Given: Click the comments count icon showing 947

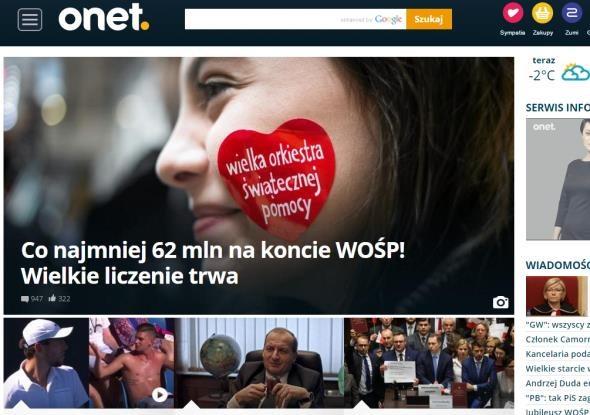Looking at the screenshot, I should tap(25, 299).
